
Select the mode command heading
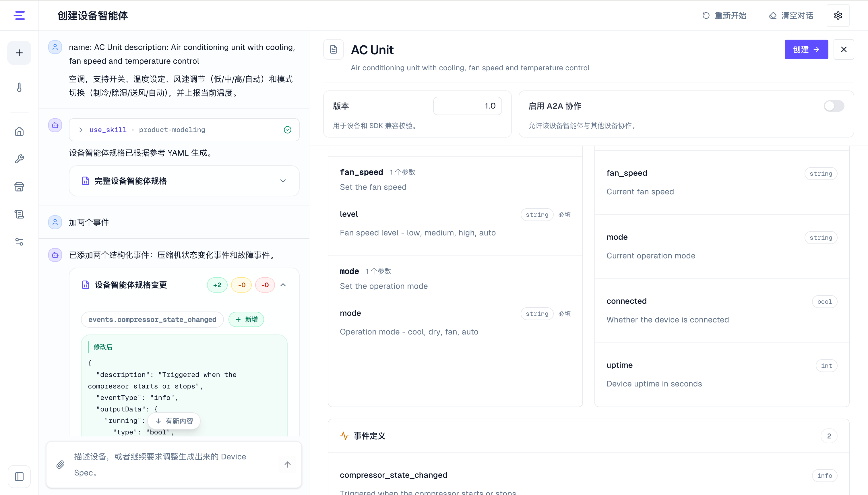tap(349, 271)
